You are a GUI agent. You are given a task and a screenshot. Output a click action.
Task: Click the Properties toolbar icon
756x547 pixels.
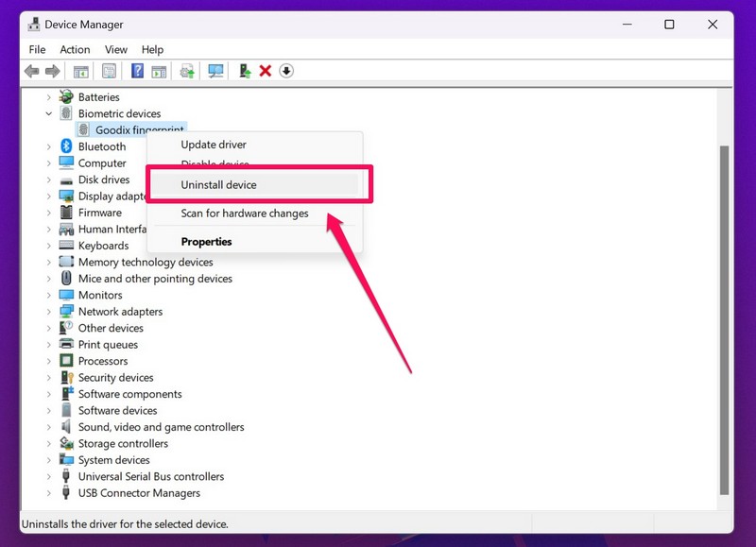point(110,71)
